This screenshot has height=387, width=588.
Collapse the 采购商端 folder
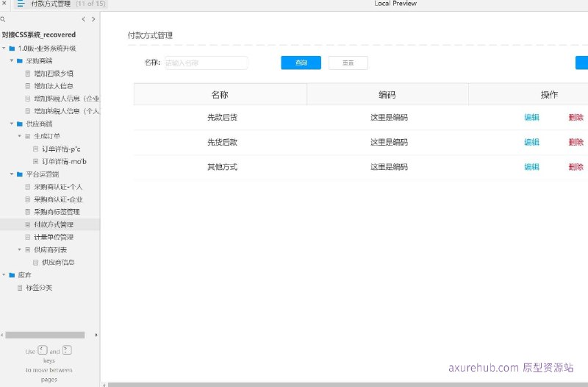point(12,60)
